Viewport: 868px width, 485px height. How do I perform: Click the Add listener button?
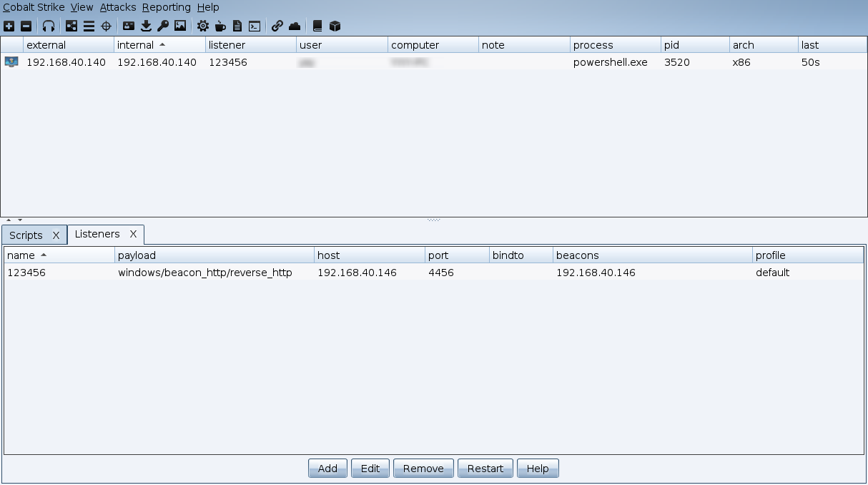coord(327,469)
